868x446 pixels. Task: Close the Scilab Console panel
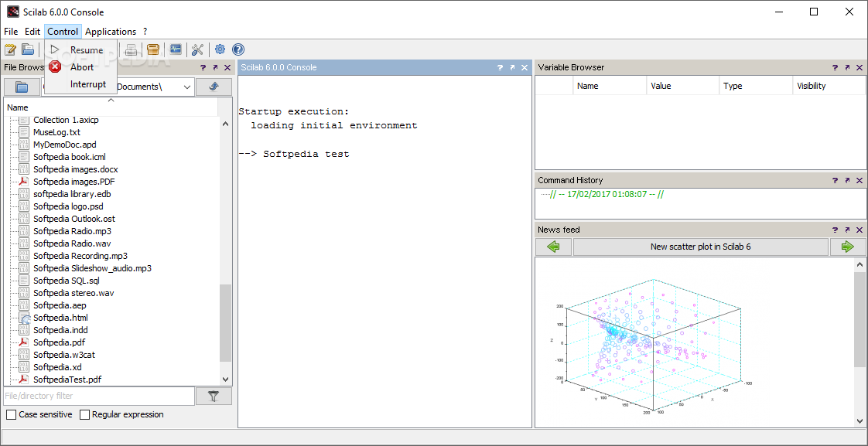click(x=525, y=67)
